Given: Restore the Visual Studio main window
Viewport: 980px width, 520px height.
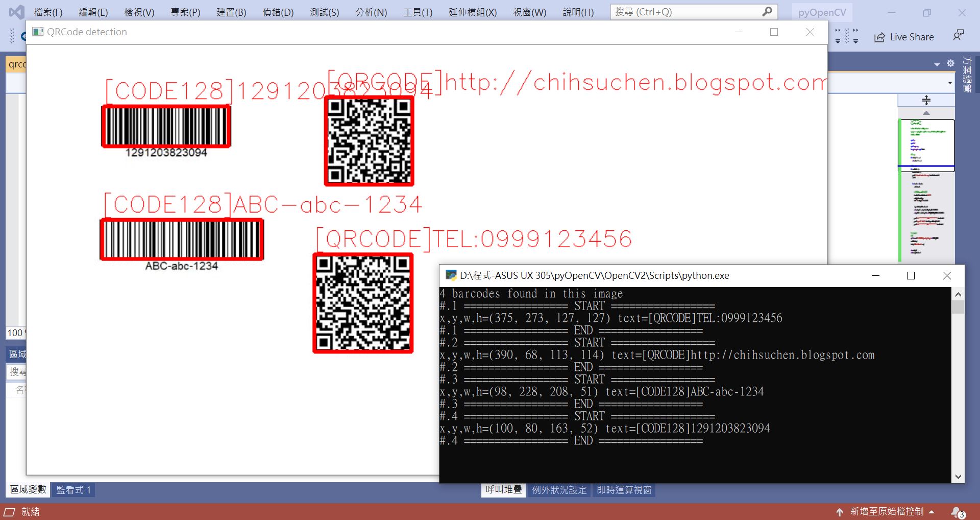Looking at the screenshot, I should pos(927,12).
